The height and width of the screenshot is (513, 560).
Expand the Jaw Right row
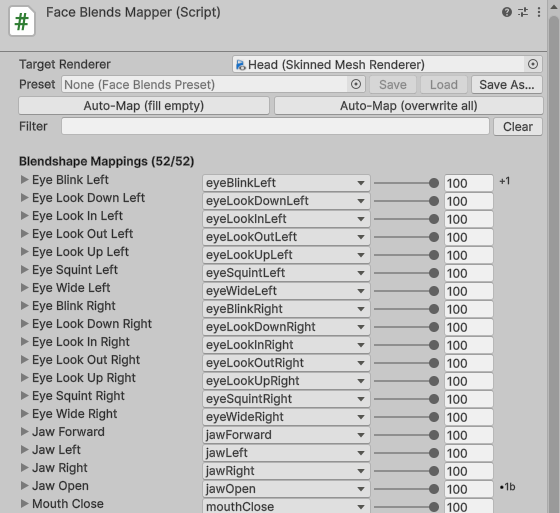click(24, 467)
